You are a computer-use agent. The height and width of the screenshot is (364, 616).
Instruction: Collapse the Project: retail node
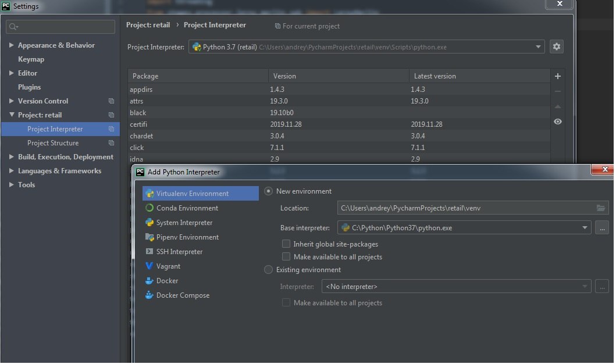pyautogui.click(x=12, y=115)
